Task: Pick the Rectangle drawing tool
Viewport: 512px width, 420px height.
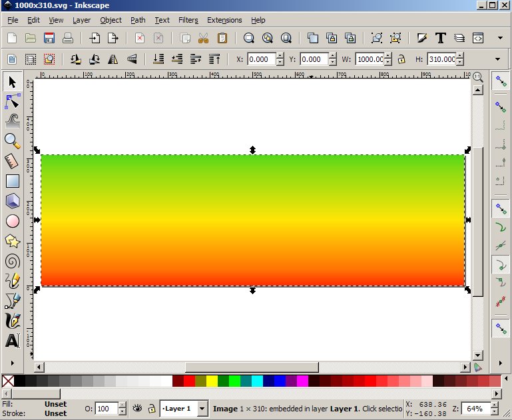Action: [x=12, y=181]
